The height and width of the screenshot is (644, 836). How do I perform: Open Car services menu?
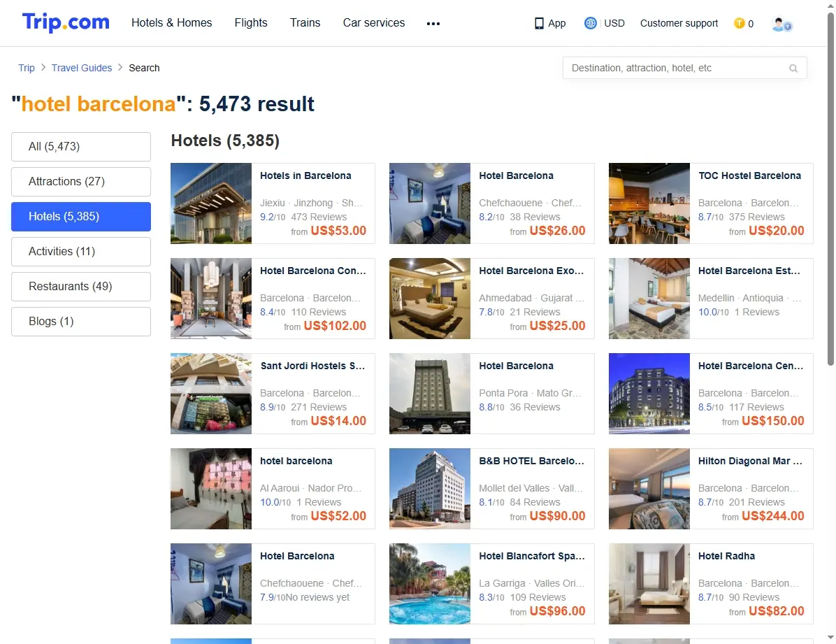point(374,23)
